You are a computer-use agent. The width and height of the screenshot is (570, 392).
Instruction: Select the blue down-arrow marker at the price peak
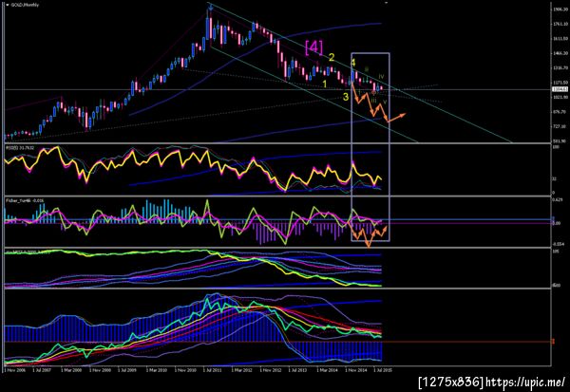(211, 7)
